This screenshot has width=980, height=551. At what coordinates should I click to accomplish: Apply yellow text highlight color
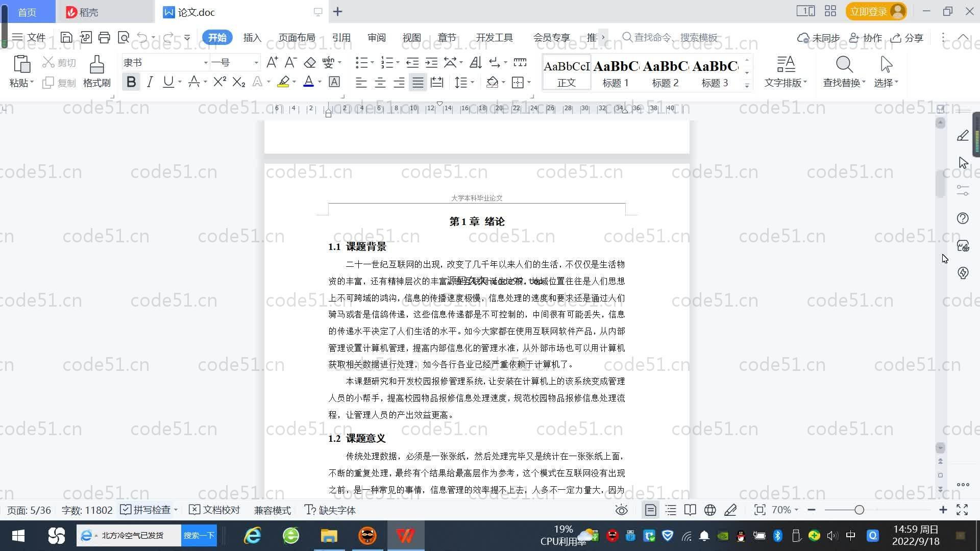pyautogui.click(x=283, y=82)
